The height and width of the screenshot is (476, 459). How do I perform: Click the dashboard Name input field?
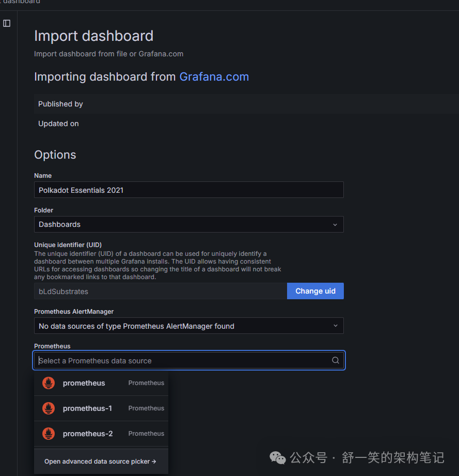pyautogui.click(x=188, y=190)
